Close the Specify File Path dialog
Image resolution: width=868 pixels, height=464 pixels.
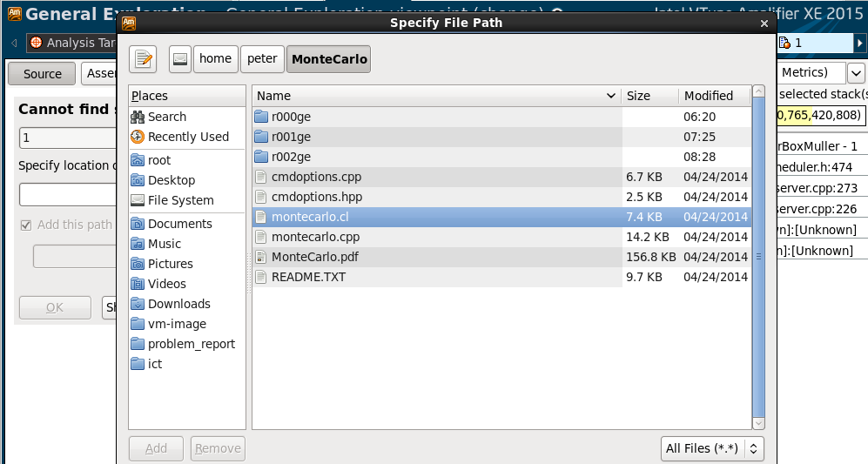tap(764, 24)
